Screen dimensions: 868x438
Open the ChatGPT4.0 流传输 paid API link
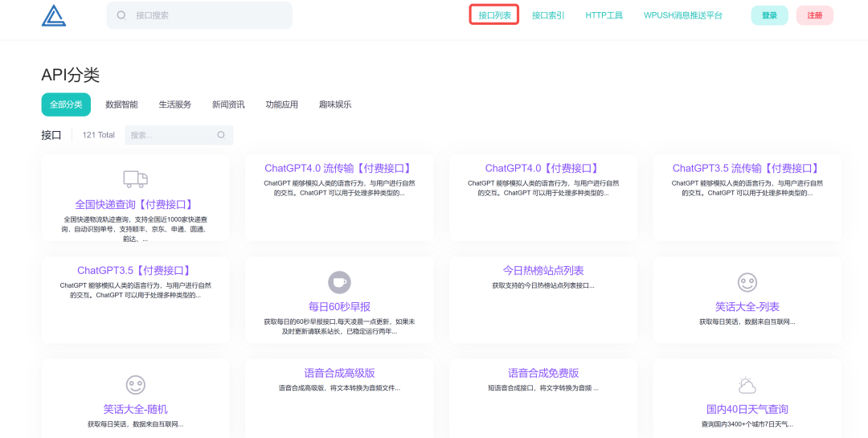[339, 168]
